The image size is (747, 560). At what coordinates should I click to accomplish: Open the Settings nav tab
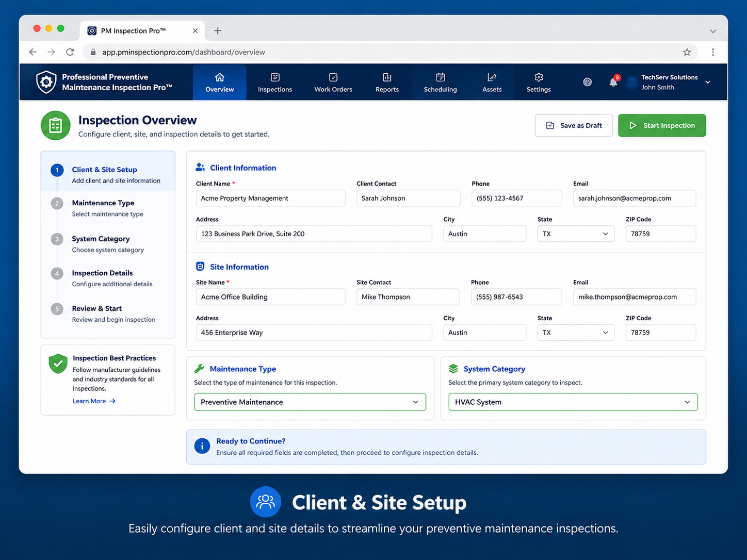pos(539,82)
